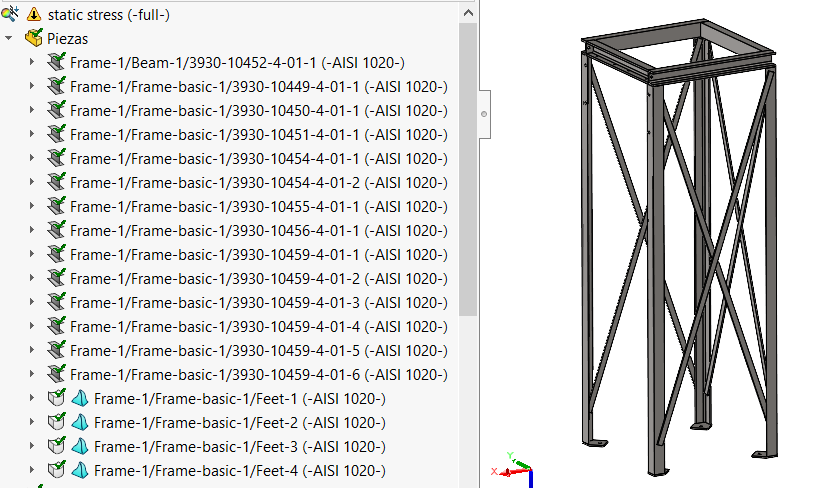This screenshot has height=488, width=815.
Task: Select Frame-basic-1/3930-10459-4-01-5 row text
Action: coord(259,351)
